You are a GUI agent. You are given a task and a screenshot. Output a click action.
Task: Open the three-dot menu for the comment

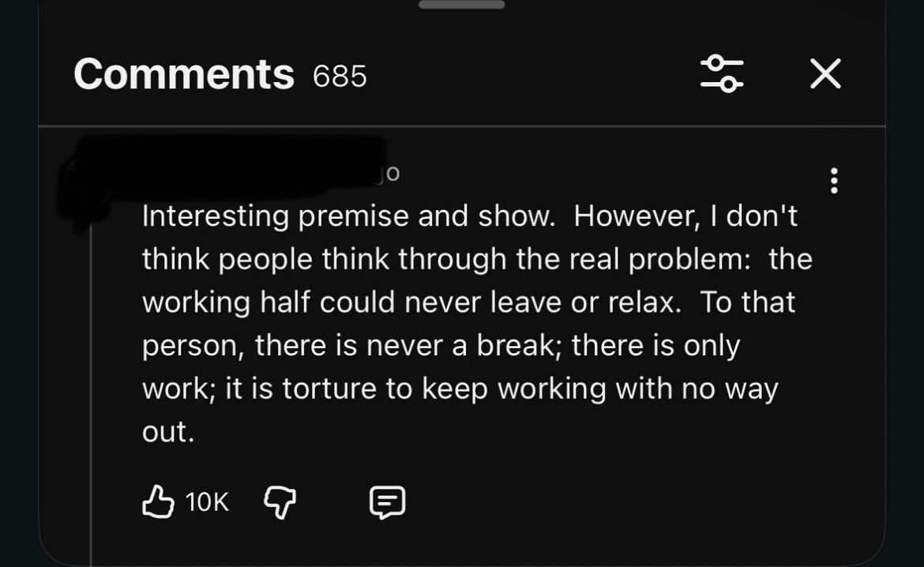click(834, 181)
